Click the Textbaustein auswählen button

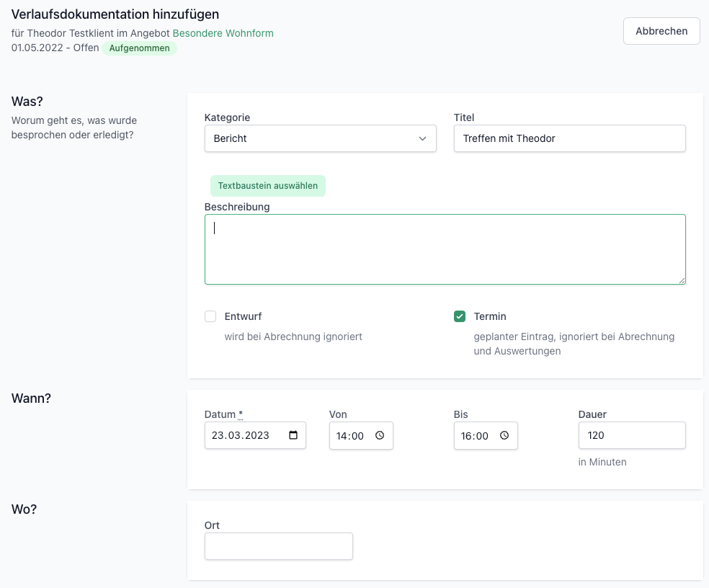pos(268,186)
